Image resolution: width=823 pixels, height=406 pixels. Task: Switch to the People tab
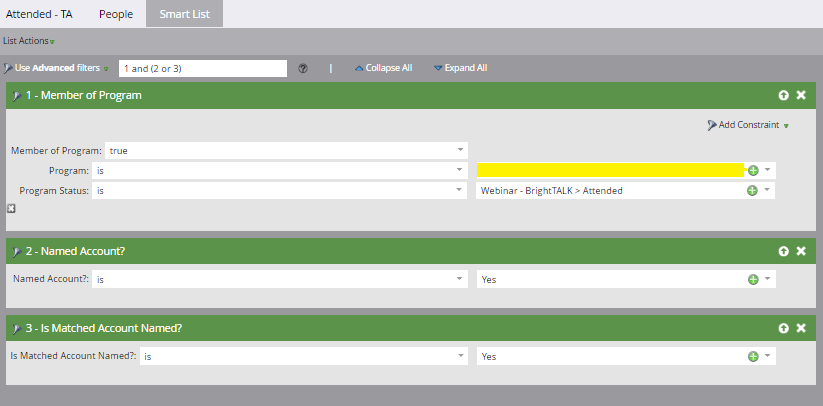coord(116,14)
